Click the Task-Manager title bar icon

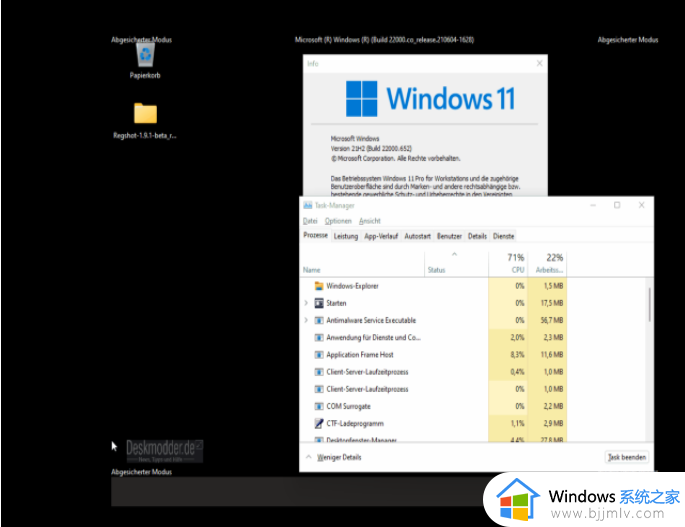(x=308, y=205)
